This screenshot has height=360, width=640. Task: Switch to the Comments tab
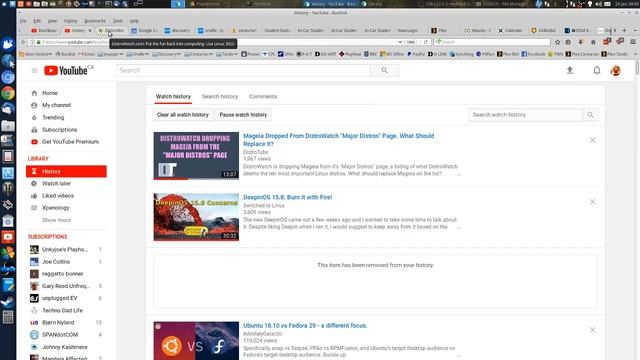tap(263, 97)
